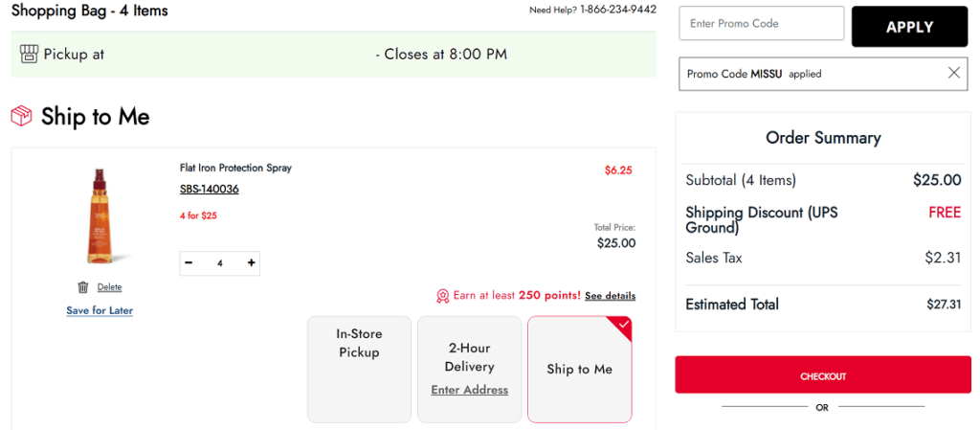
Task: Click the store pickup icon
Action: [29, 54]
